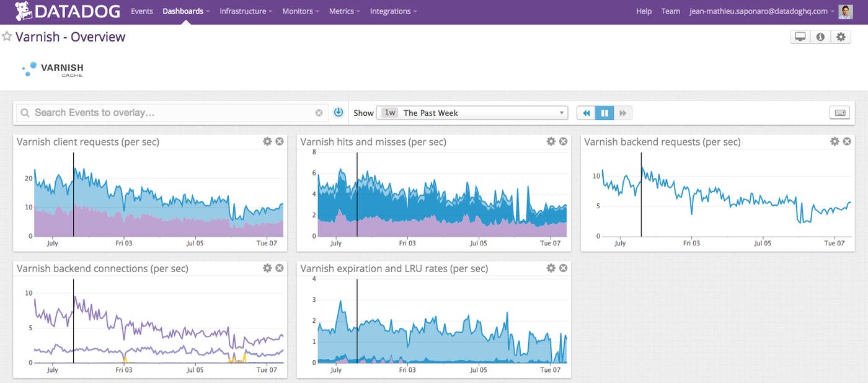868x383 pixels.
Task: Open the dashboard settings gear
Action: click(841, 37)
